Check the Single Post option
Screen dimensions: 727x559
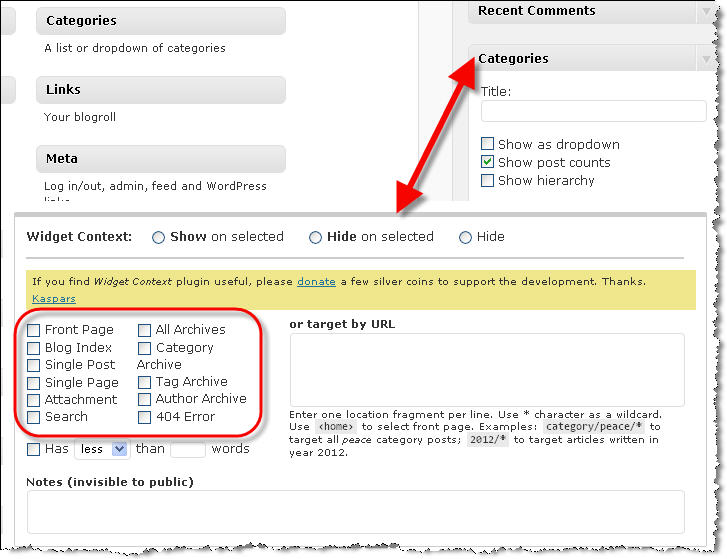point(33,365)
